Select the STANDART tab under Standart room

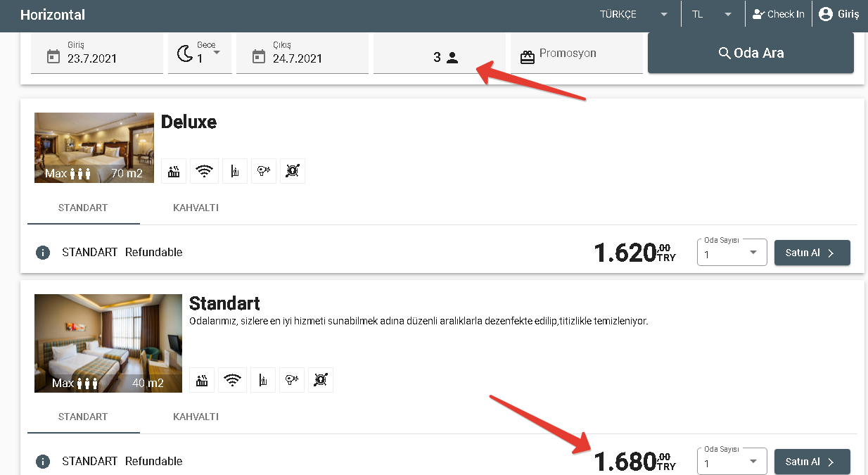(x=83, y=417)
